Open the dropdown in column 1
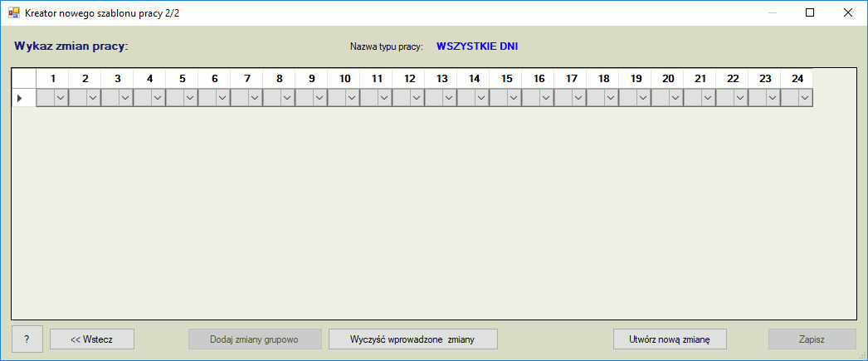Viewport: 868px width, 361px height. (x=61, y=98)
